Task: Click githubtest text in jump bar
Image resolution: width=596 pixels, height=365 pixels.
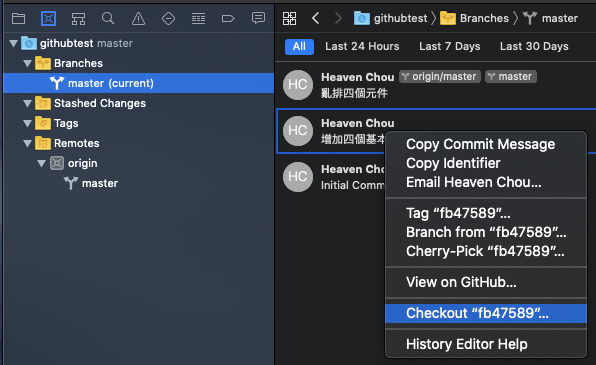Action: (401, 18)
